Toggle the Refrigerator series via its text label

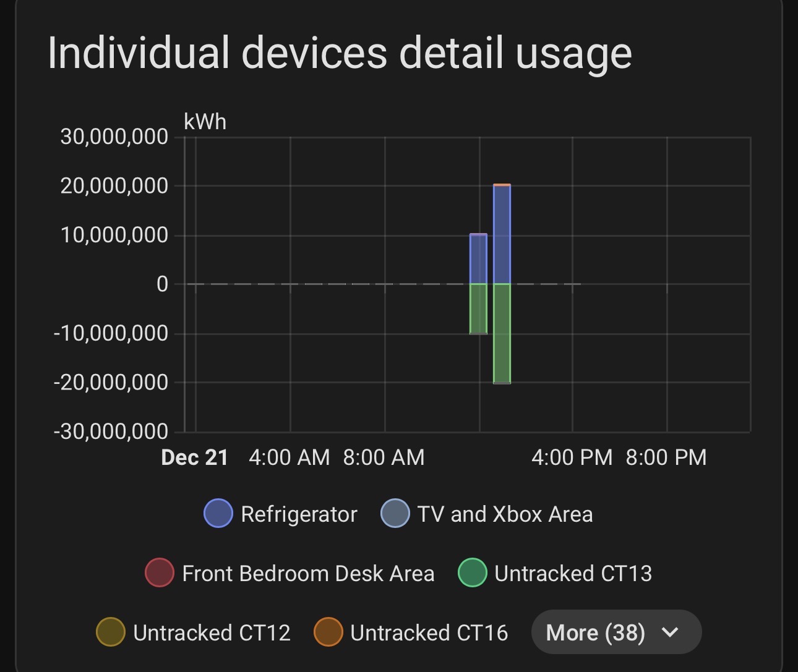(x=299, y=514)
